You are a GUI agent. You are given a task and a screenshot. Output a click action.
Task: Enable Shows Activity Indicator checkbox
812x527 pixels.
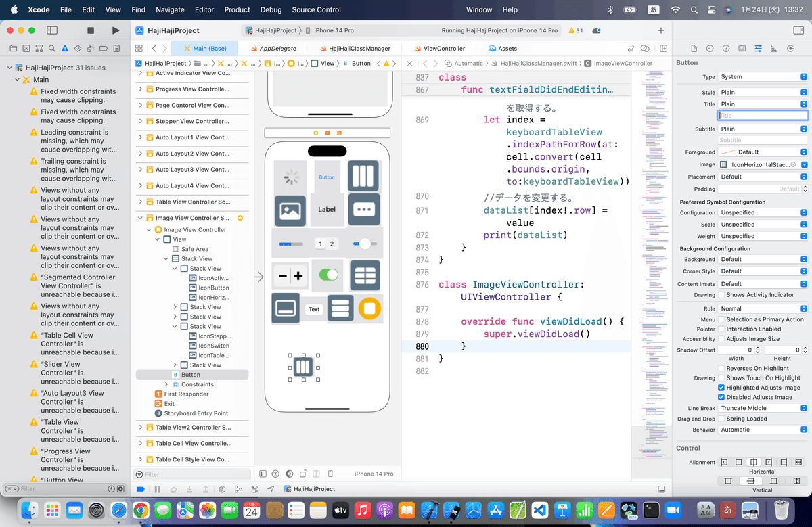click(721, 295)
